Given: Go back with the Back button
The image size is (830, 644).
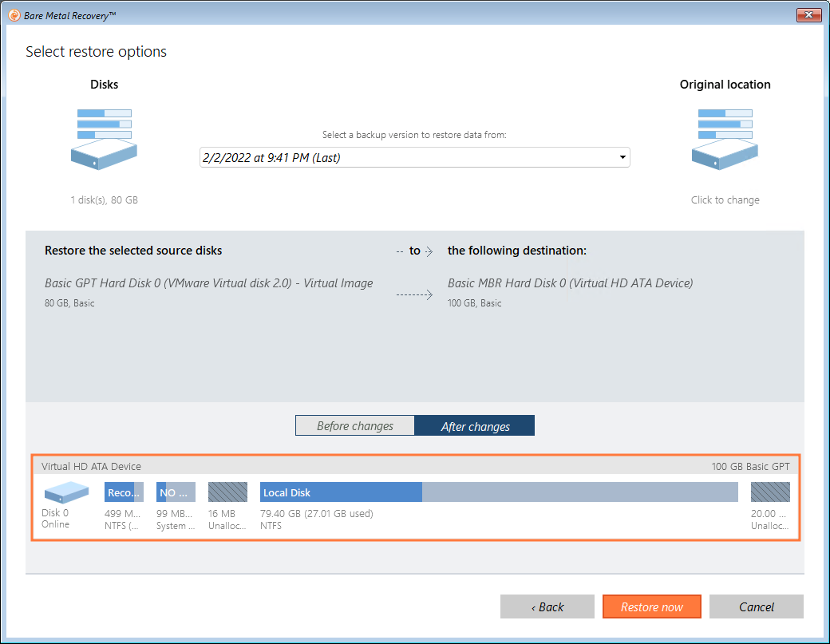Looking at the screenshot, I should tap(547, 607).
